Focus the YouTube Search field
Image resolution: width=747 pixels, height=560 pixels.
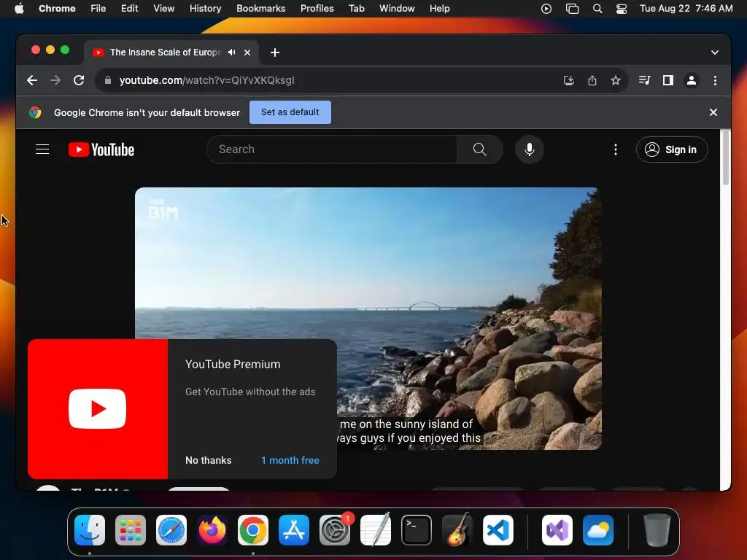coord(332,149)
